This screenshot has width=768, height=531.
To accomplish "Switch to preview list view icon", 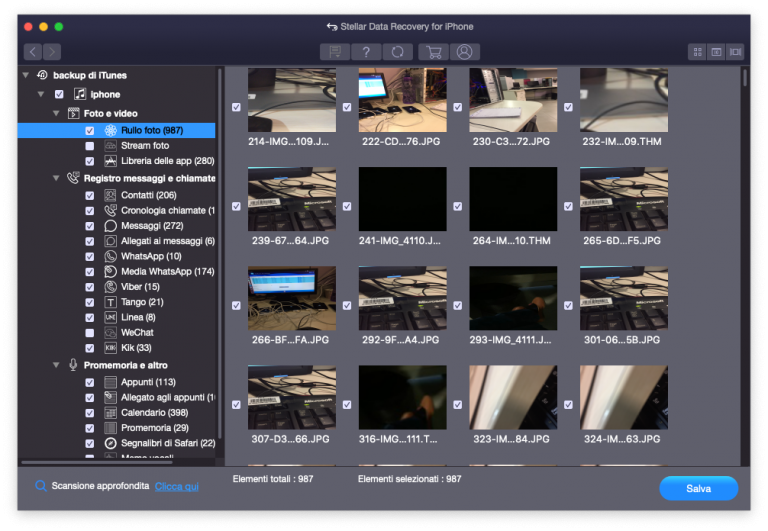I will tap(716, 51).
